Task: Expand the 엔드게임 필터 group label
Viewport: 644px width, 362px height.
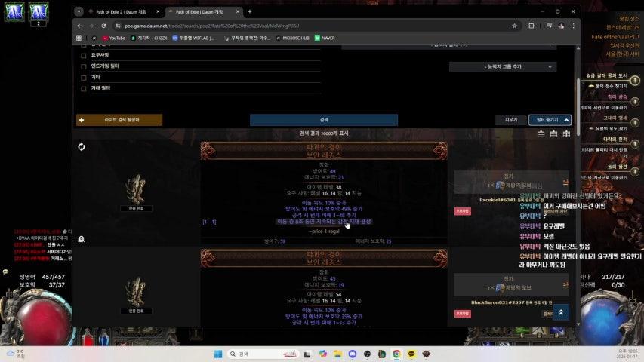Action: [x=105, y=66]
